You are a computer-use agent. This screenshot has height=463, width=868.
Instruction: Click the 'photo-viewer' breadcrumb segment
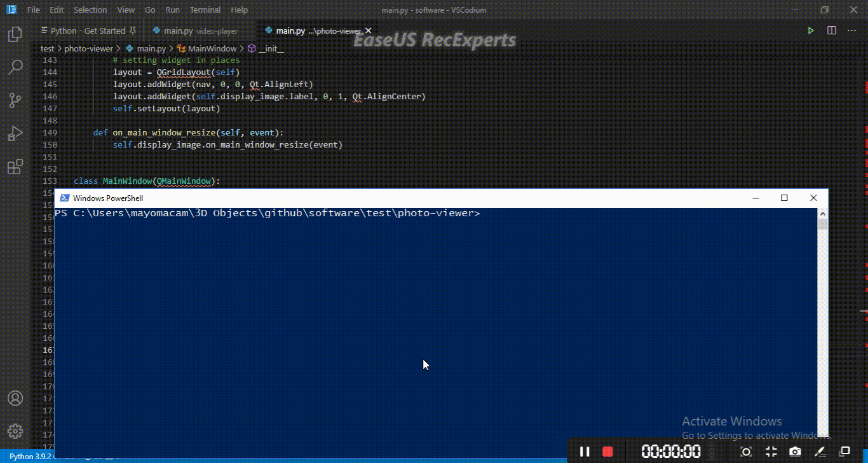(88, 48)
